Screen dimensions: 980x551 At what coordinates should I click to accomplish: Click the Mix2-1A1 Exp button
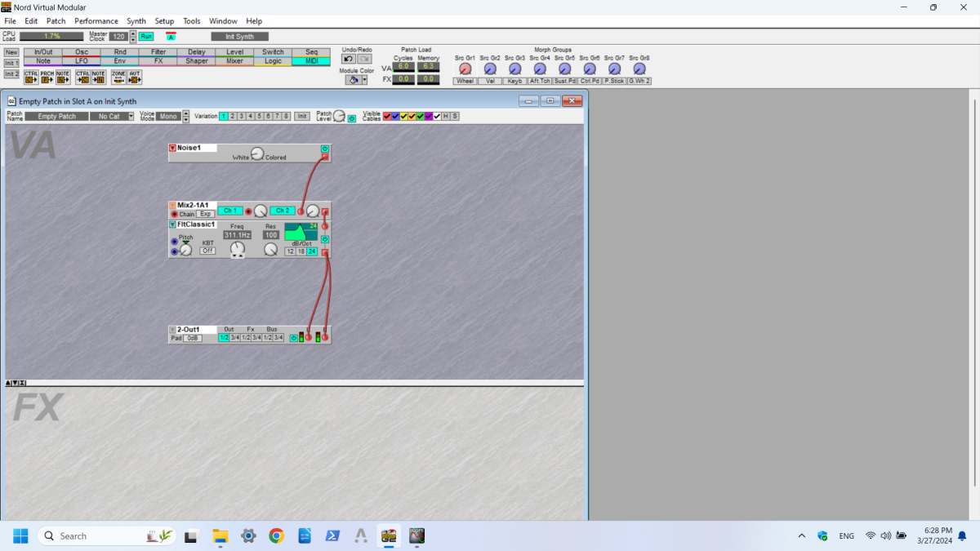pyautogui.click(x=206, y=214)
